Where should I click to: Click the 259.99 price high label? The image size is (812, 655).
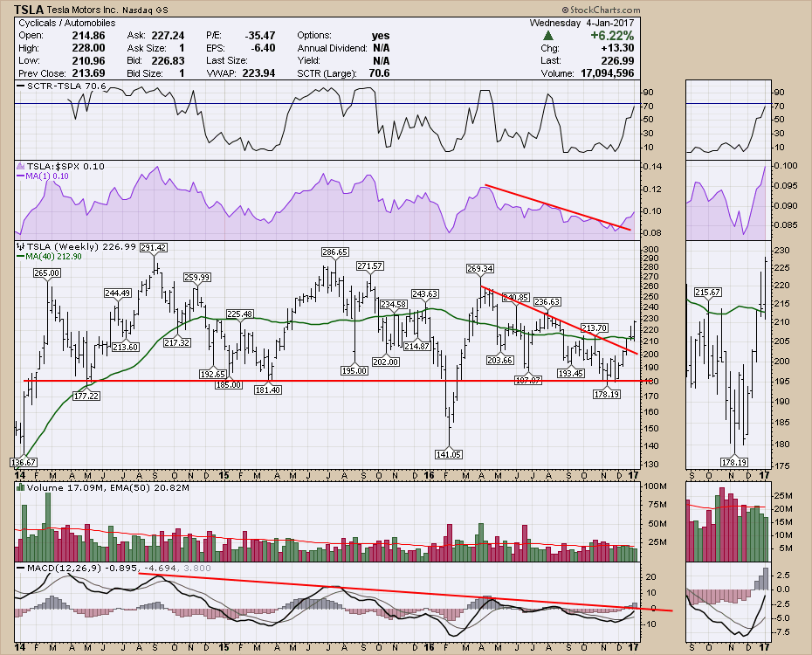(196, 277)
